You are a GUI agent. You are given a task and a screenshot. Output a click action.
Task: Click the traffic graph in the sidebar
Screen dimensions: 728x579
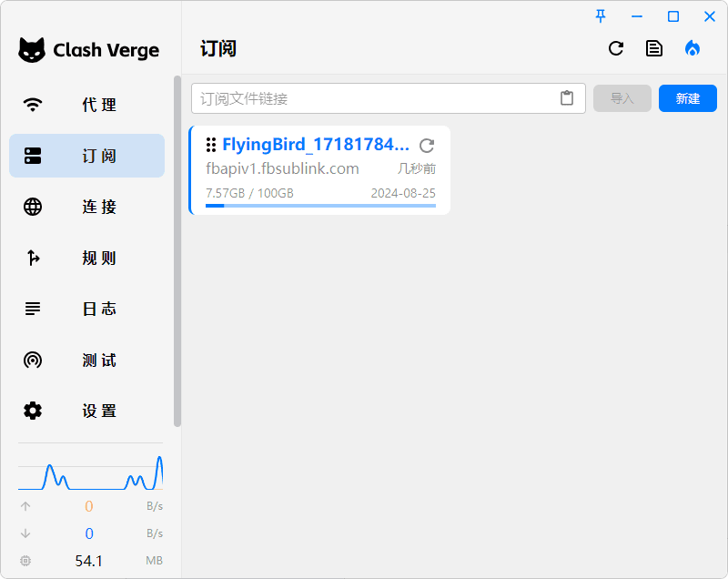[x=90, y=472]
